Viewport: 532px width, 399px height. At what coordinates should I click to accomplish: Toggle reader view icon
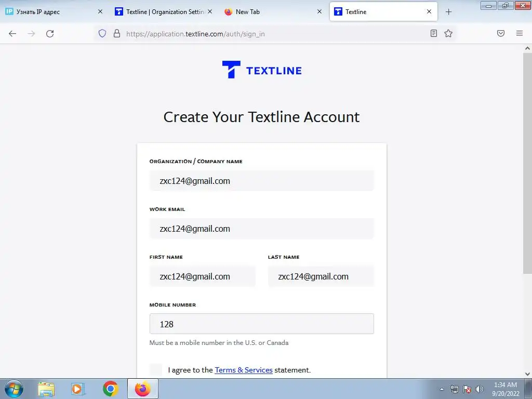click(x=433, y=33)
